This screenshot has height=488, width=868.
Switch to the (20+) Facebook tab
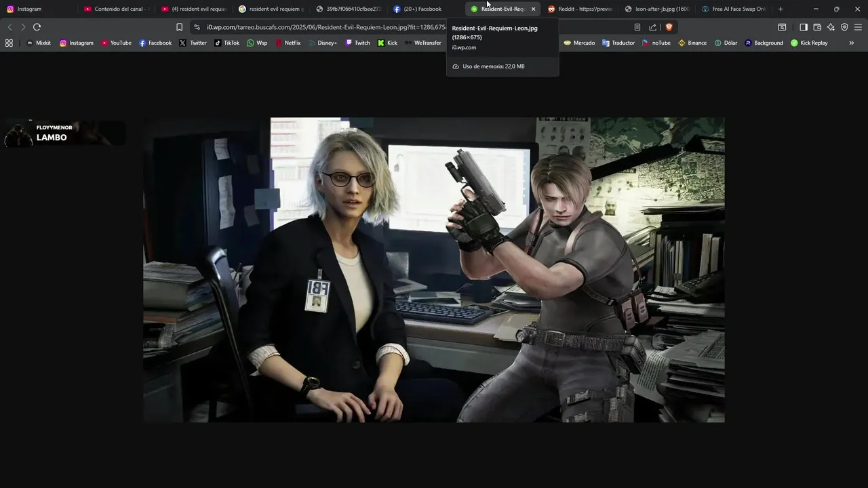point(426,9)
